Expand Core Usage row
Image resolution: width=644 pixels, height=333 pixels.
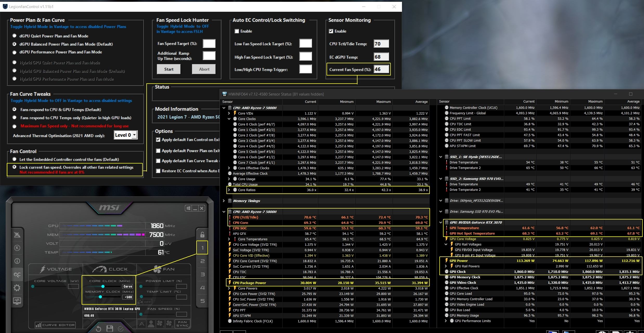(x=229, y=179)
